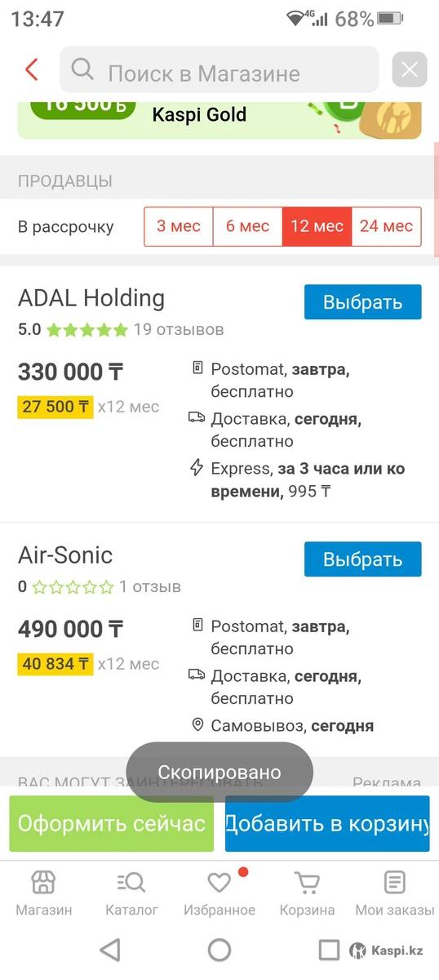Open the Корзина cart icon
439x980 pixels.
pos(307,882)
